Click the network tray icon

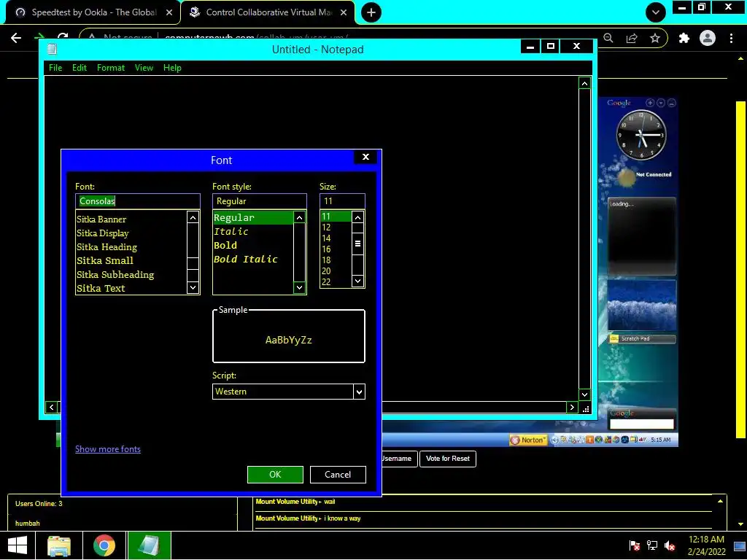[x=651, y=545]
